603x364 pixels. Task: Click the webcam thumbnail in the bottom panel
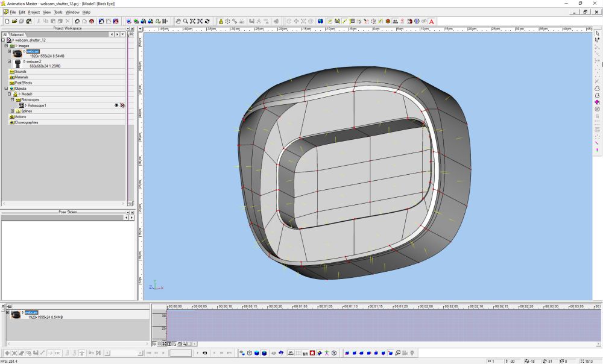(x=16, y=314)
